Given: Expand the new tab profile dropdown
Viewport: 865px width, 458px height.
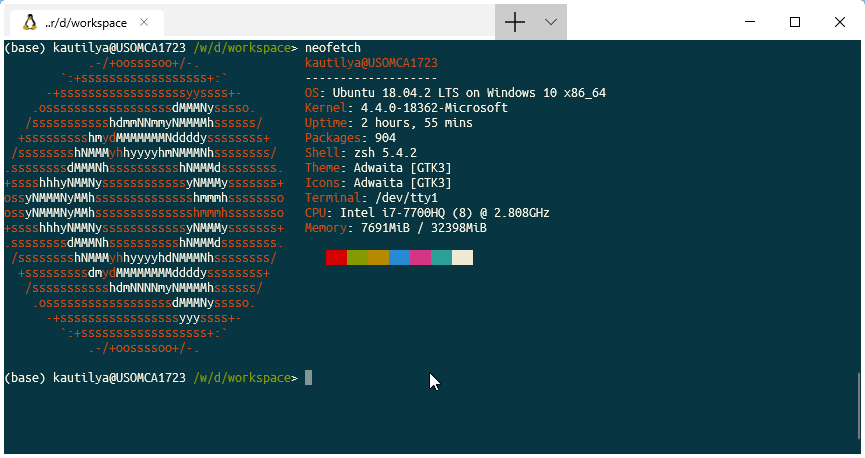Looking at the screenshot, I should [x=551, y=22].
